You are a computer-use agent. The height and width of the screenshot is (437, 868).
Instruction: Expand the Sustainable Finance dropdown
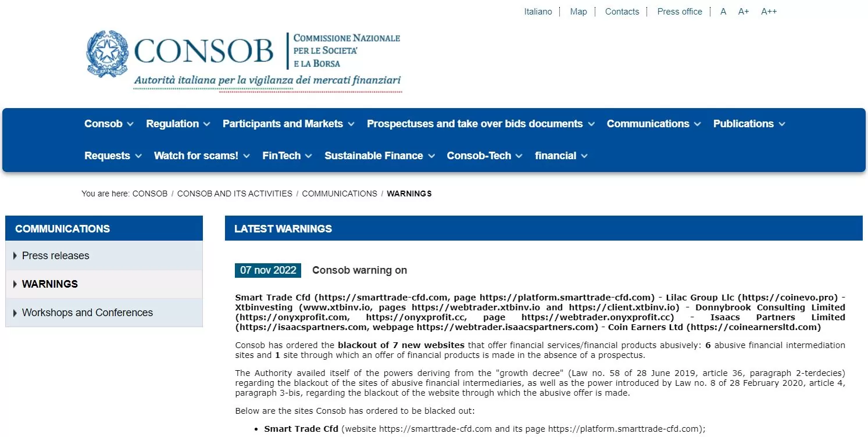380,156
